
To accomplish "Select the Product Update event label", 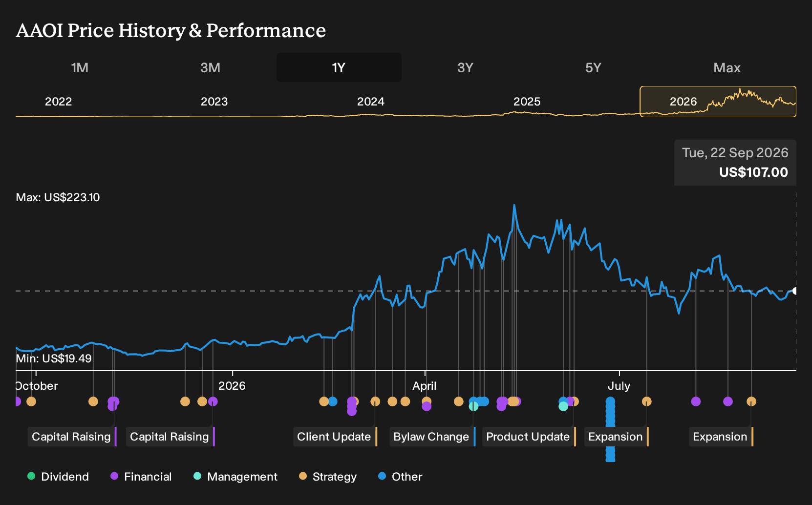I will point(529,437).
